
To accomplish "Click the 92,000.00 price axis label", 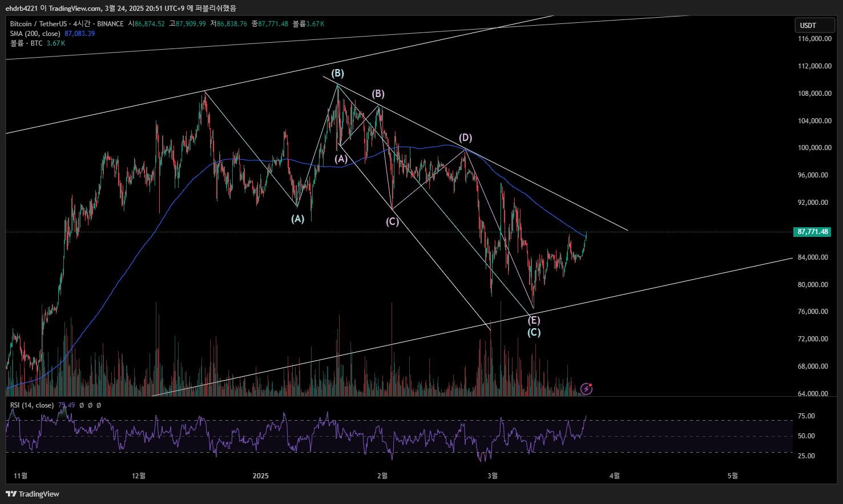I will point(813,203).
